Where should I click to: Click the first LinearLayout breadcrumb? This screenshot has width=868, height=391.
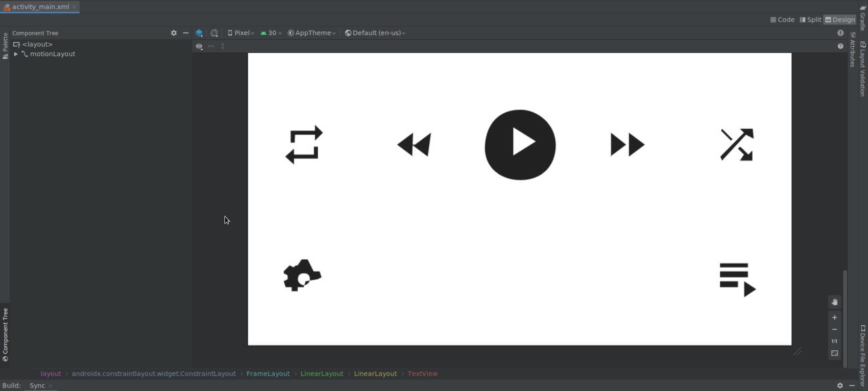click(322, 373)
